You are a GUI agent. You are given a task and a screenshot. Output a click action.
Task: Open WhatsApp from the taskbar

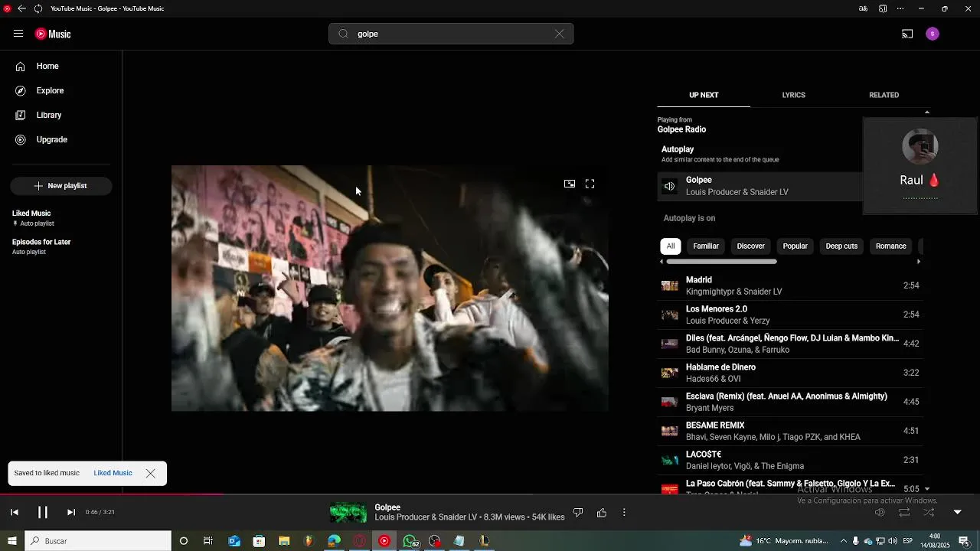[x=410, y=541]
